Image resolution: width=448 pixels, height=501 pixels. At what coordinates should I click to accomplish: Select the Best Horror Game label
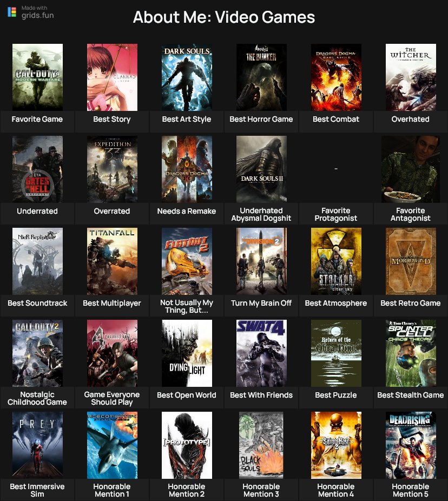[x=261, y=119]
